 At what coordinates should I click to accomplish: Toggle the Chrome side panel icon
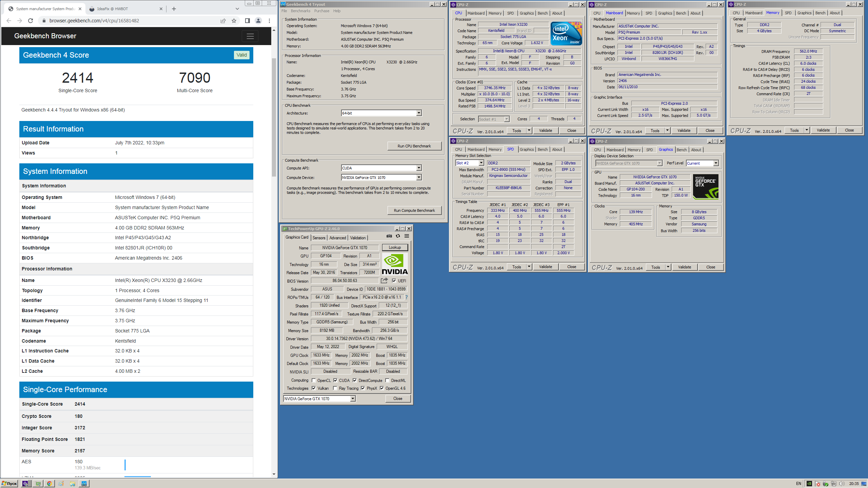tap(248, 21)
